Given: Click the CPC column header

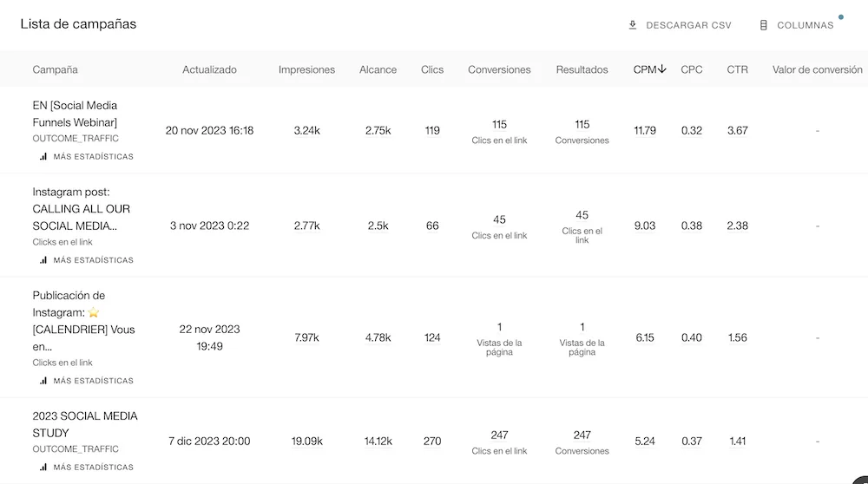Looking at the screenshot, I should [692, 69].
